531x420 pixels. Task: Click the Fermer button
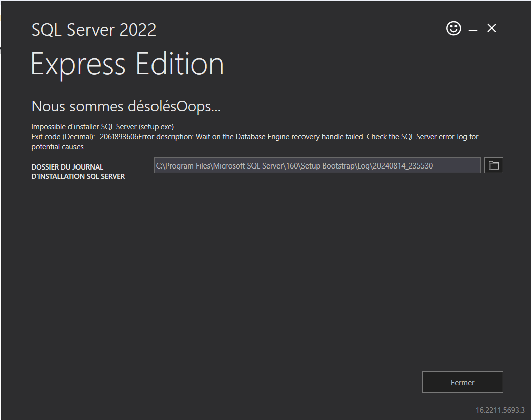[x=463, y=382]
